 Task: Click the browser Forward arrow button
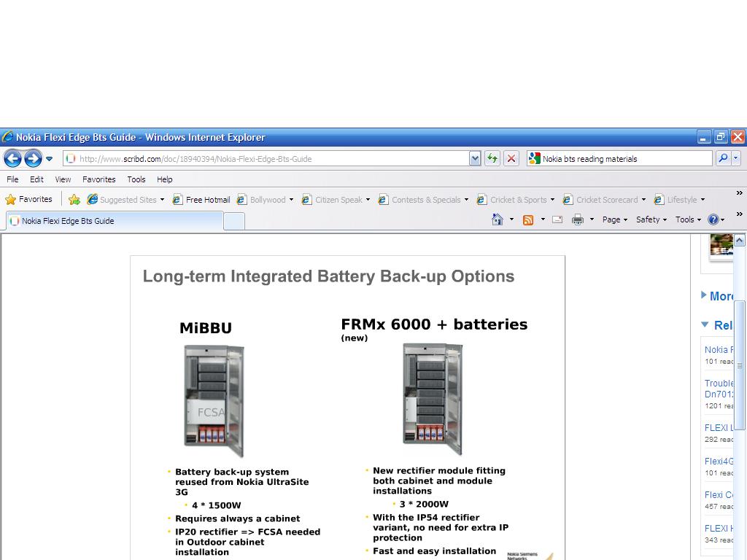[33, 158]
